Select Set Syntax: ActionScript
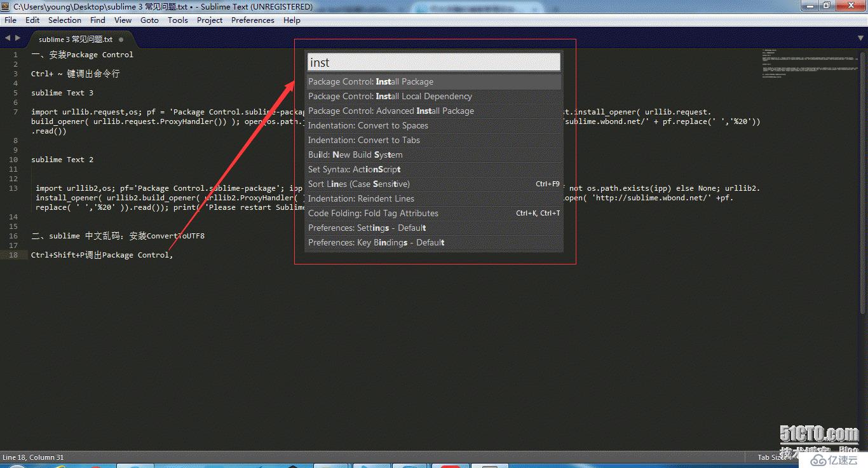Image resolution: width=868 pixels, height=468 pixels. [434, 169]
